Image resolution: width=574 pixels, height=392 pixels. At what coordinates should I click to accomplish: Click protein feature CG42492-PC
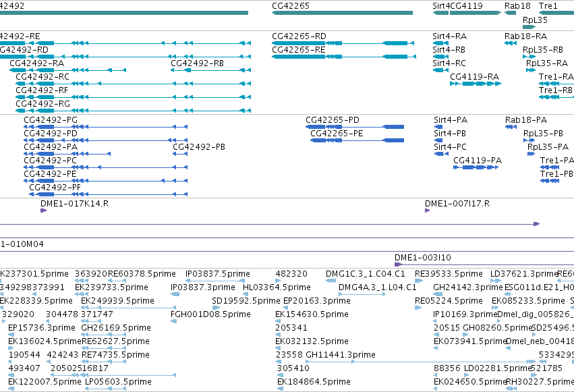[x=105, y=167]
